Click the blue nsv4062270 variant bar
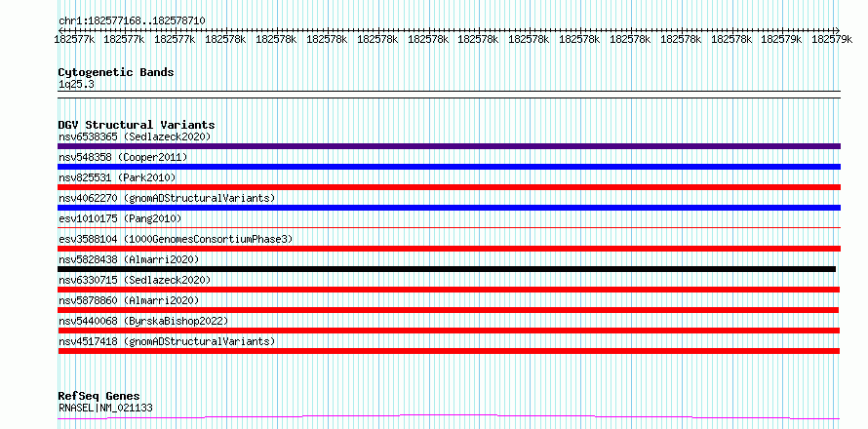868x429 pixels. pos(449,208)
